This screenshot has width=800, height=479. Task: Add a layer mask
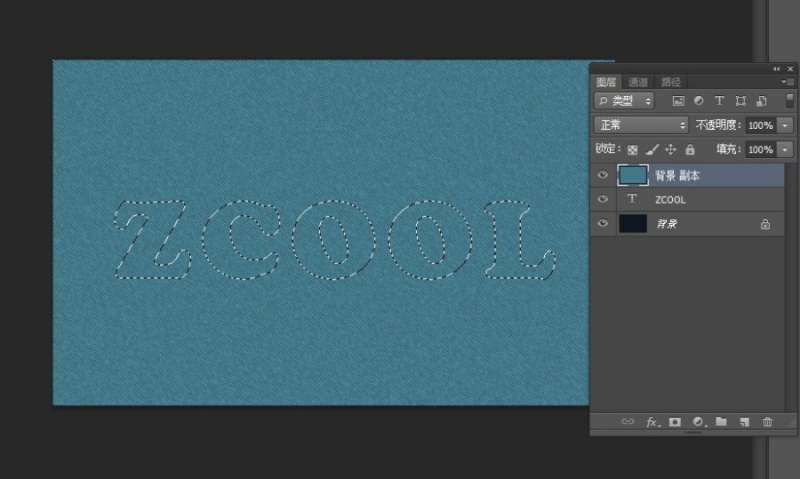tap(675, 422)
